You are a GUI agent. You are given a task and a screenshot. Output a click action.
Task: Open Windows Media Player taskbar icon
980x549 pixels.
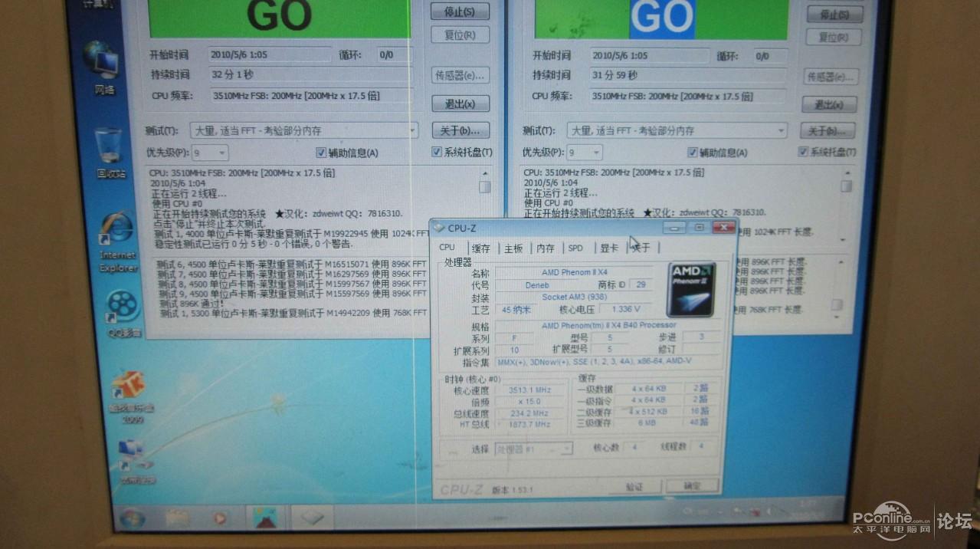(x=220, y=518)
